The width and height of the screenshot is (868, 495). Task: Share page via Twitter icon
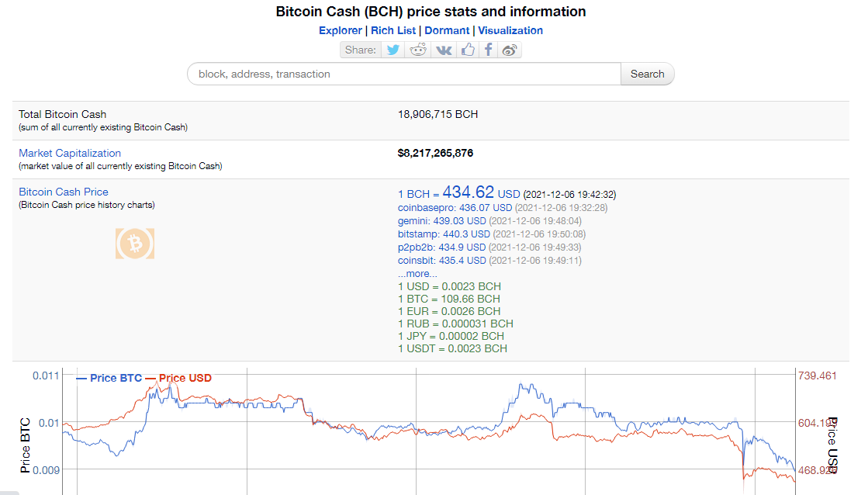point(393,50)
